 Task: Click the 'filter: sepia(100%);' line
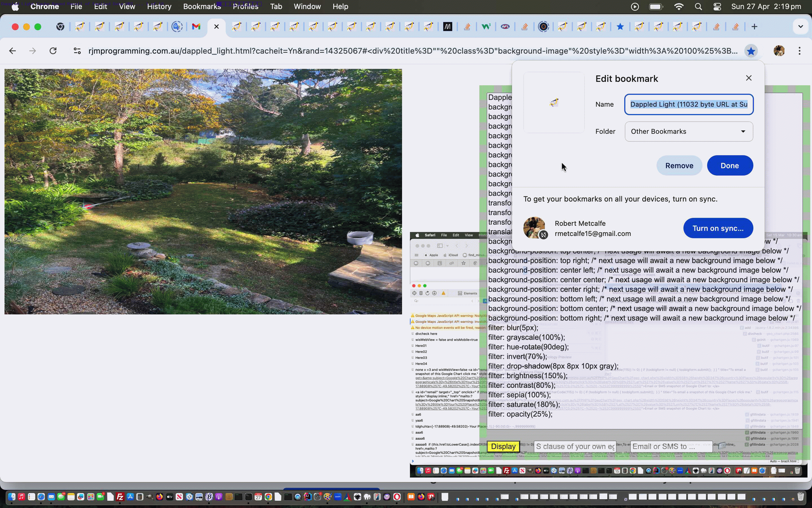[519, 395]
